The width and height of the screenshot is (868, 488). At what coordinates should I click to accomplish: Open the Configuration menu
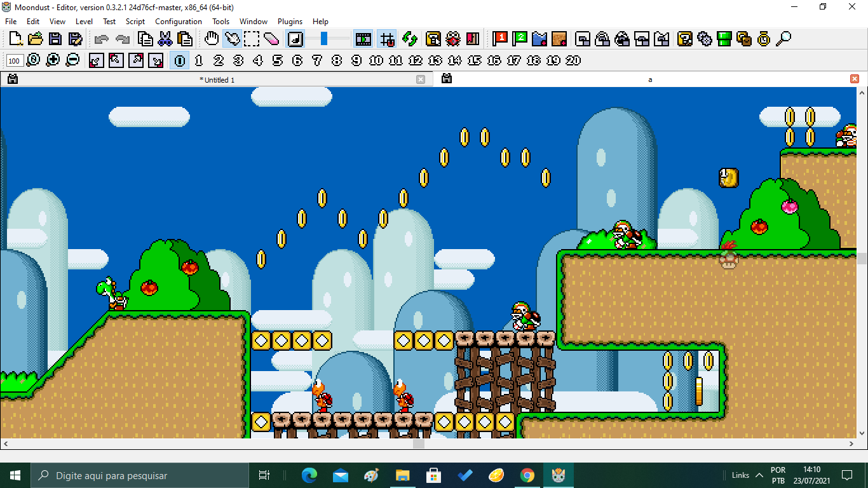tap(179, 21)
